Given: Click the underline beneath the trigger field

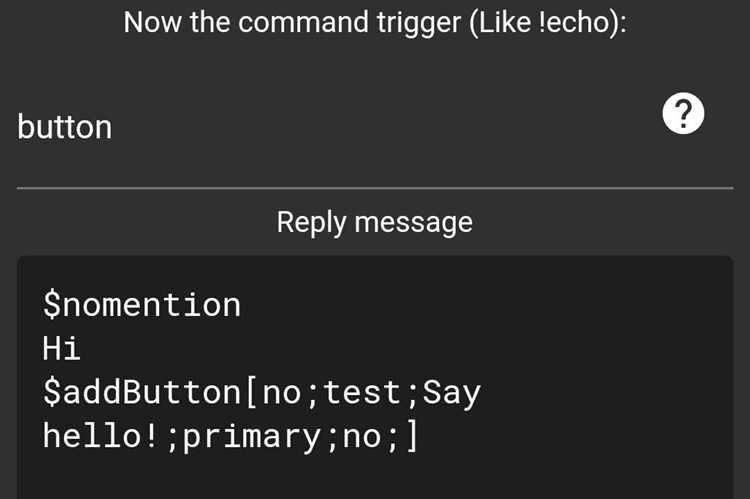Looking at the screenshot, I should (375, 189).
